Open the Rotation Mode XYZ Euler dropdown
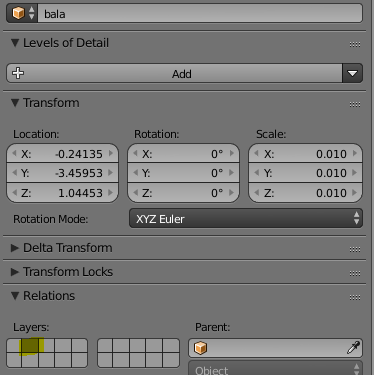Screen dimensions: 374x375 pos(246,219)
